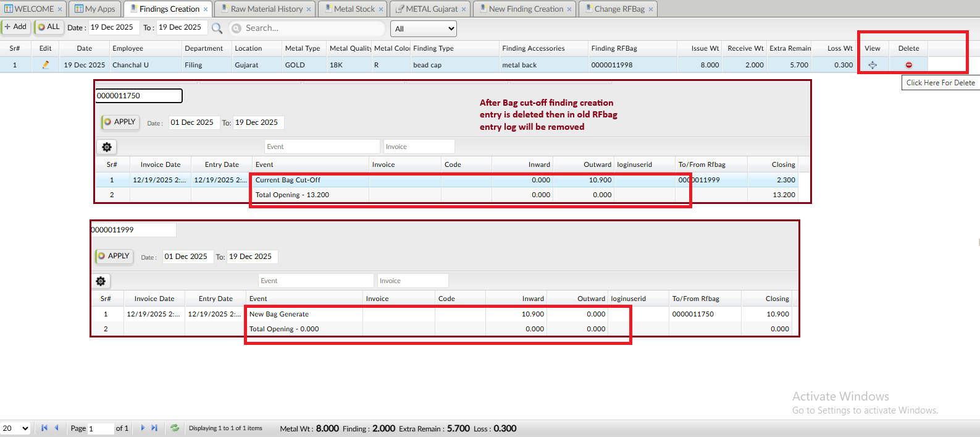
Task: Click the ALL button in the toolbar
Action: [49, 27]
